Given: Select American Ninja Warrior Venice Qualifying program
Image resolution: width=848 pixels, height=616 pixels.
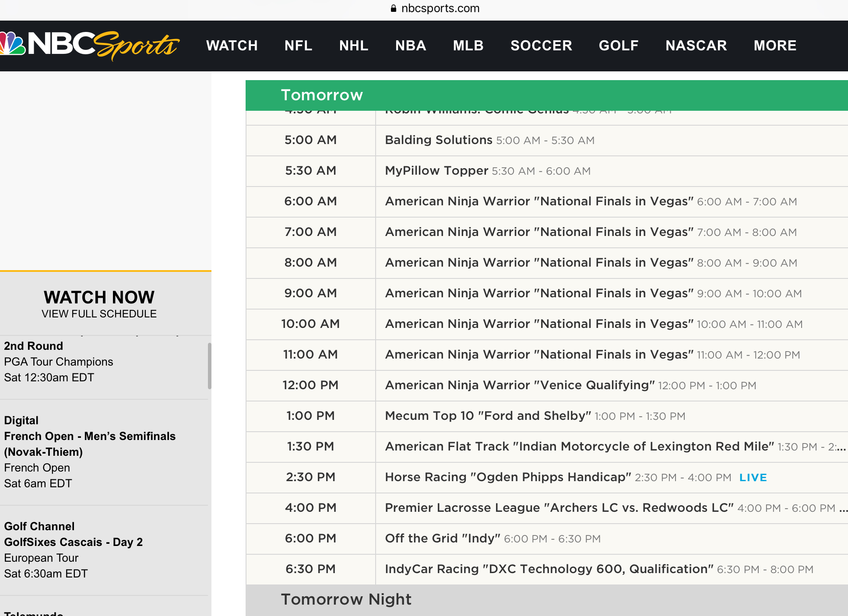Looking at the screenshot, I should click(612, 386).
